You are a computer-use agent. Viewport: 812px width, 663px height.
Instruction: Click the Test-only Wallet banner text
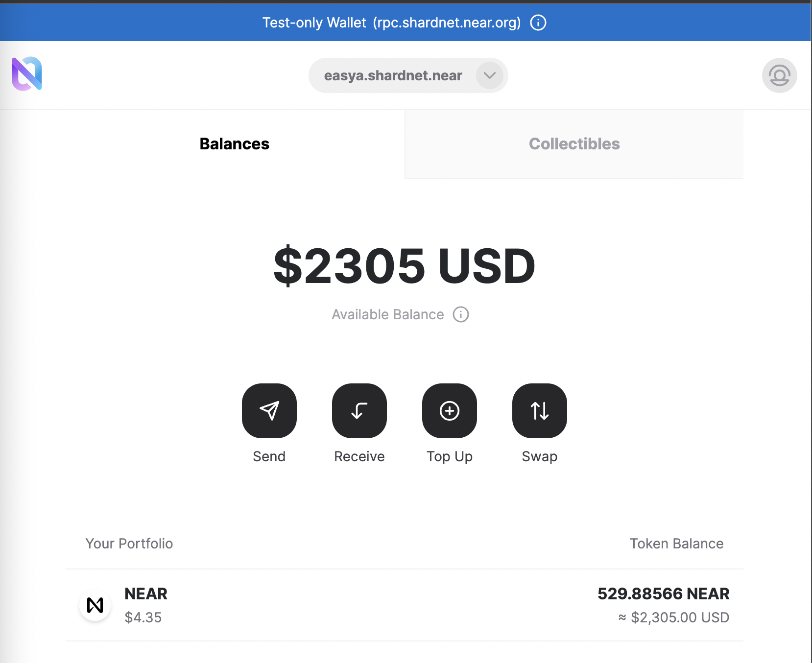pos(392,23)
